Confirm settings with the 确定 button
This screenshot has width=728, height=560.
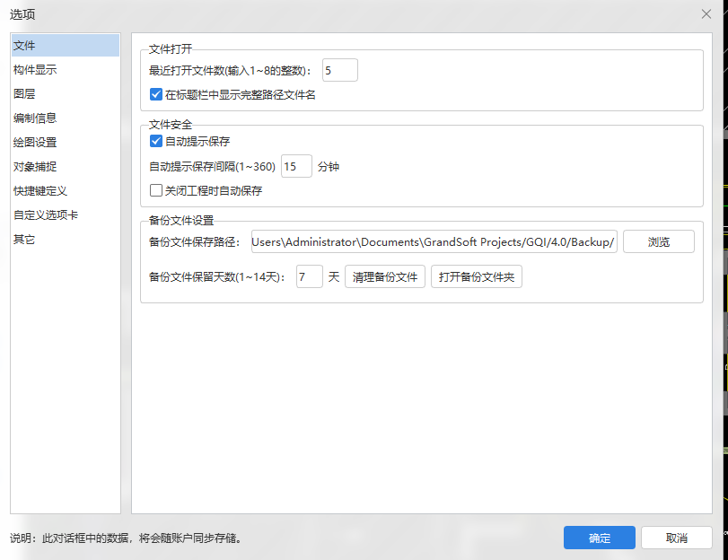[x=599, y=538]
